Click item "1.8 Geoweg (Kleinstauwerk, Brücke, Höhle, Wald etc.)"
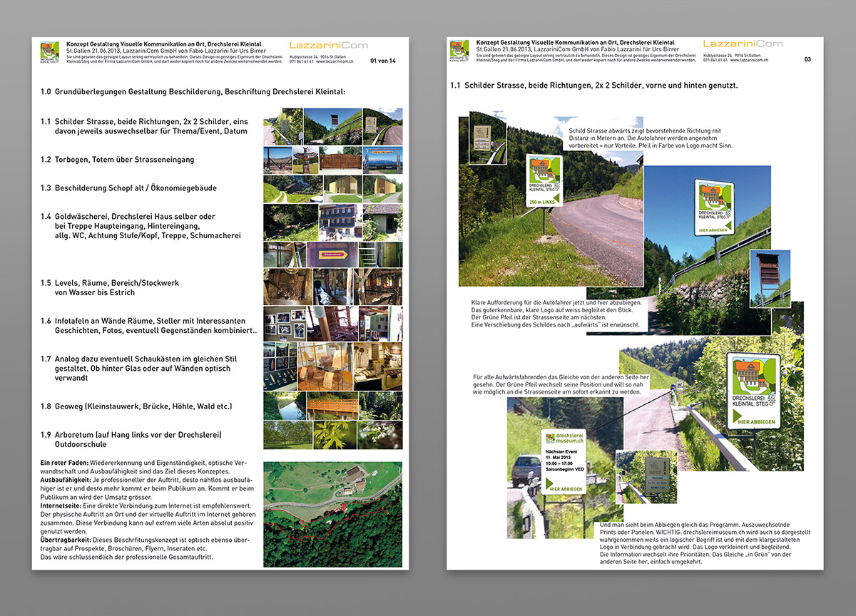 coord(136,406)
